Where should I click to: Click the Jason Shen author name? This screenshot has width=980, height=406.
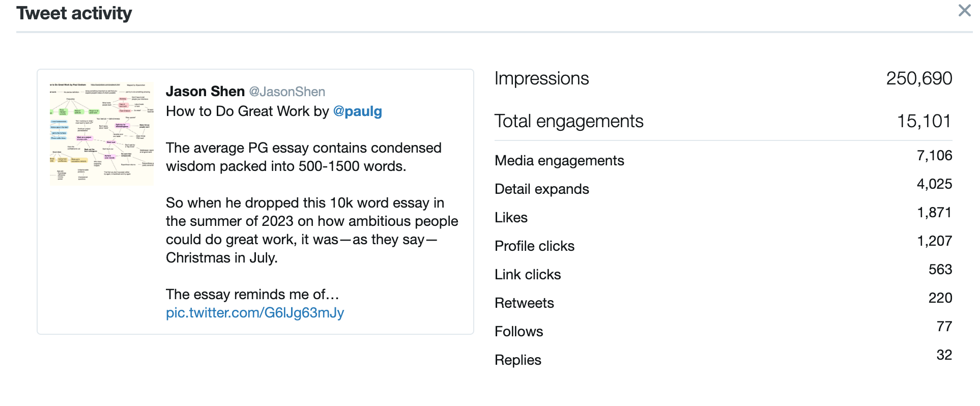coord(205,92)
